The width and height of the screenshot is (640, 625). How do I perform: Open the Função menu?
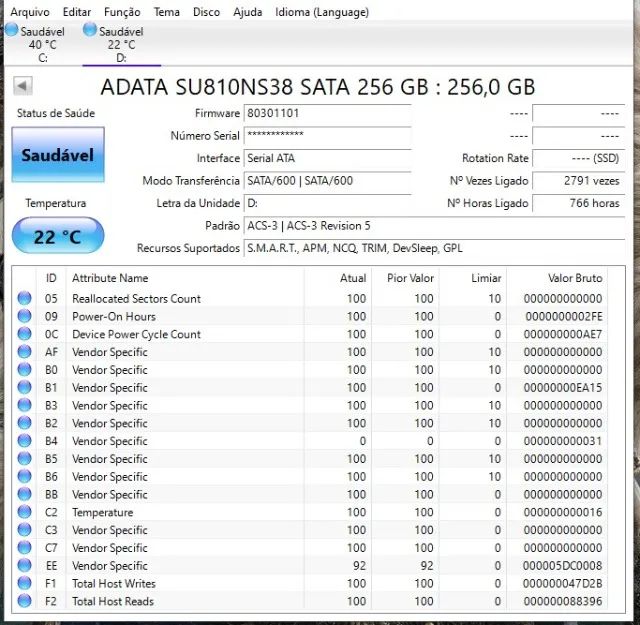(x=122, y=12)
